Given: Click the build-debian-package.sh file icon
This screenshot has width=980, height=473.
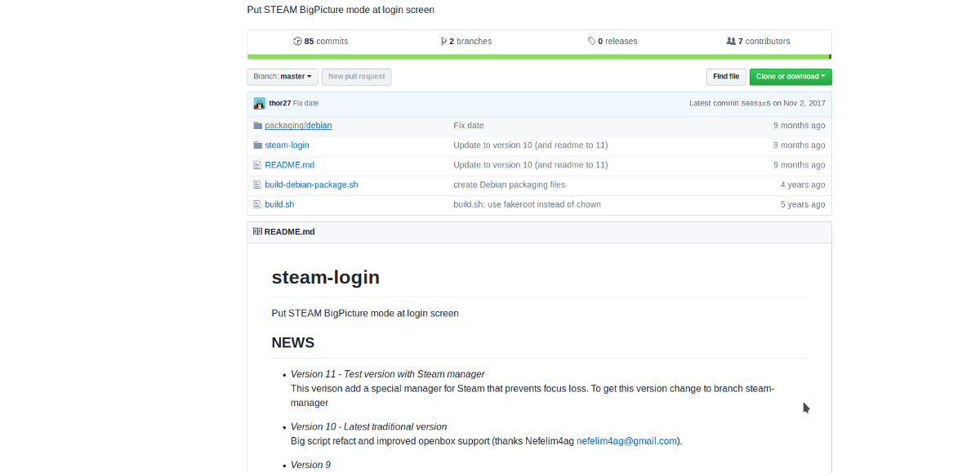Looking at the screenshot, I should (257, 185).
